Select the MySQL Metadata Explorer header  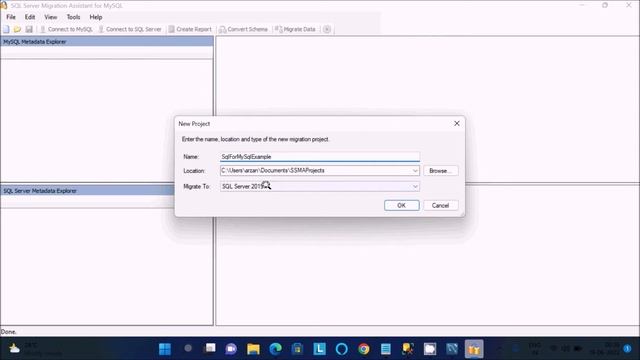click(x=107, y=42)
